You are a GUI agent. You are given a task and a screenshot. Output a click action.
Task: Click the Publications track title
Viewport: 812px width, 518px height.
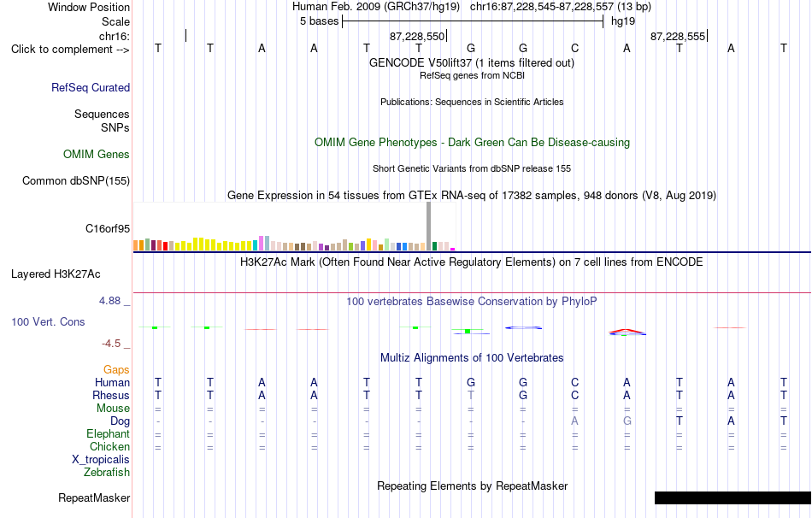coord(472,102)
